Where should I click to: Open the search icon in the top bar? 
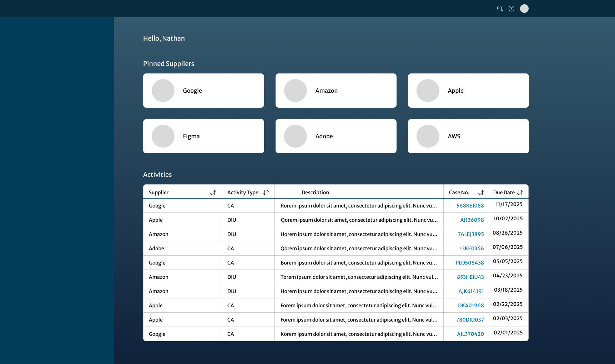pos(500,8)
